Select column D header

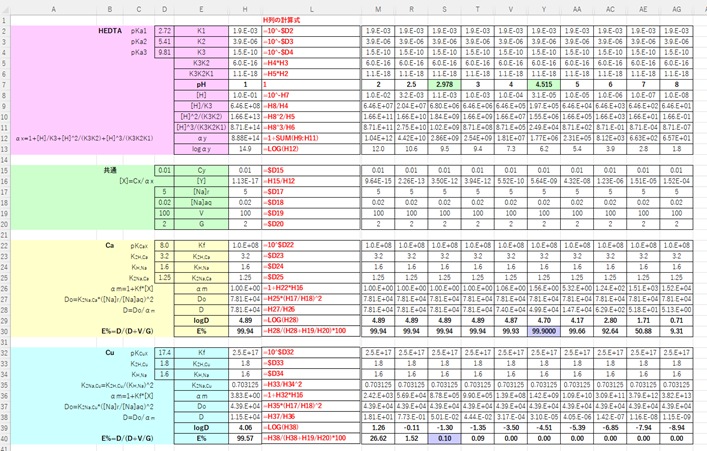coord(164,9)
